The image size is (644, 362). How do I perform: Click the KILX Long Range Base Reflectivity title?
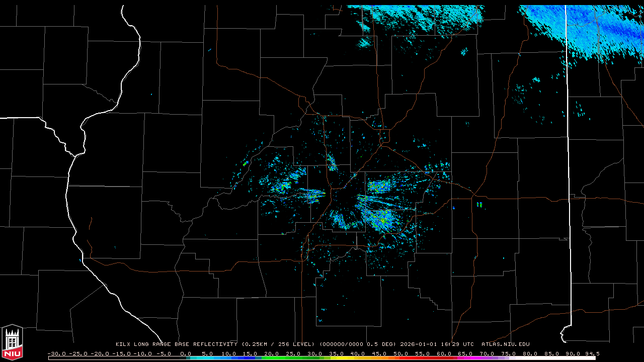coord(176,344)
